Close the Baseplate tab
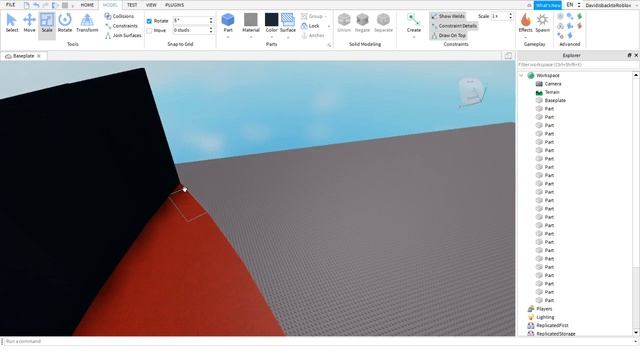The height and width of the screenshot is (360, 640). click(39, 56)
